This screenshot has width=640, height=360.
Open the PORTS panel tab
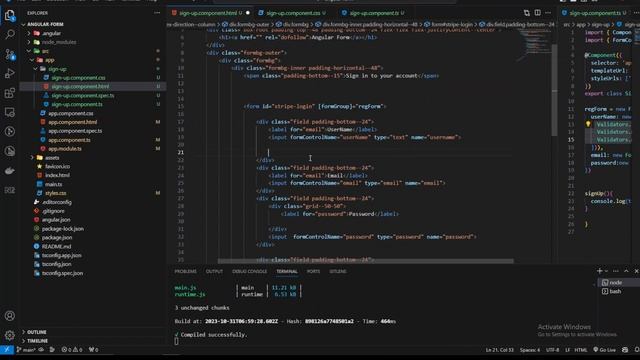313,271
